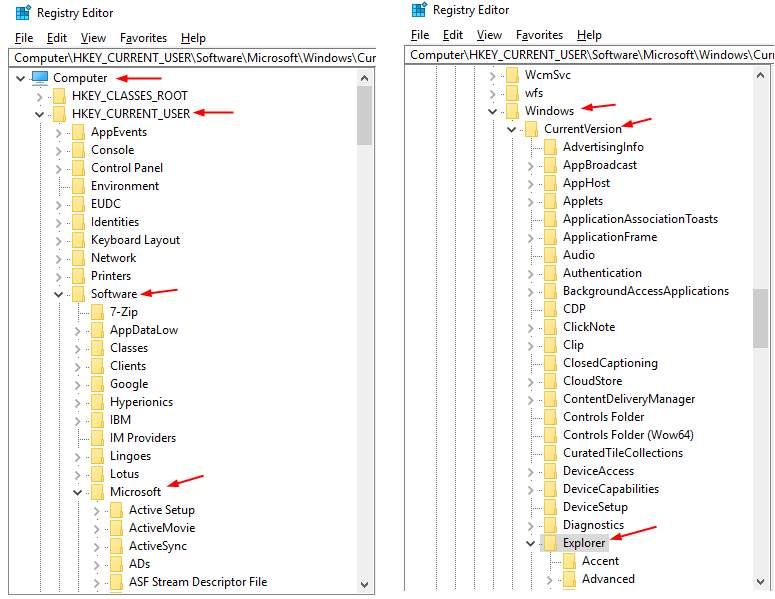This screenshot has width=775, height=599.
Task: Open the Favorites menu in left window
Action: (x=142, y=38)
